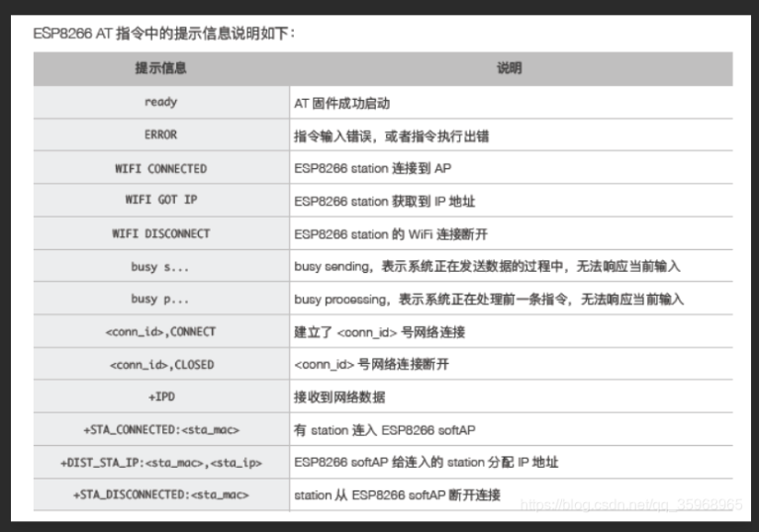Click 'station 从 ESP8266 softAP 断开连接' text
Viewport: 759px width, 532px height.
point(397,494)
